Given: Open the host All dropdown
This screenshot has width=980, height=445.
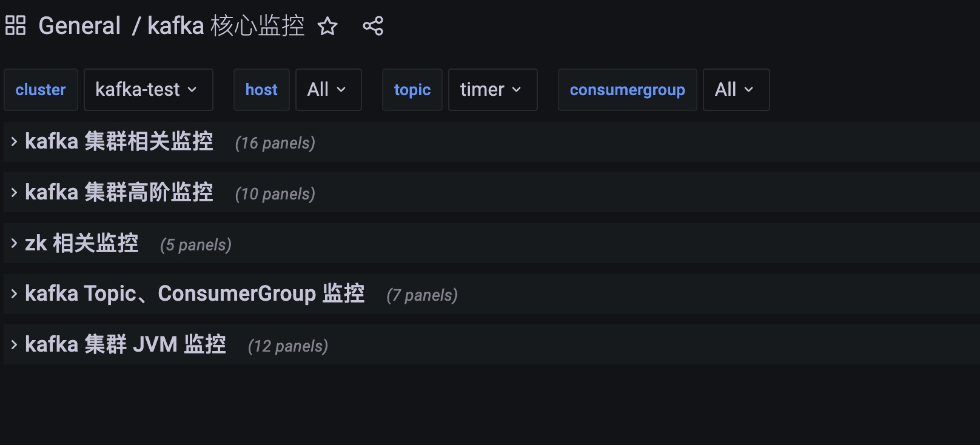Looking at the screenshot, I should click(328, 90).
